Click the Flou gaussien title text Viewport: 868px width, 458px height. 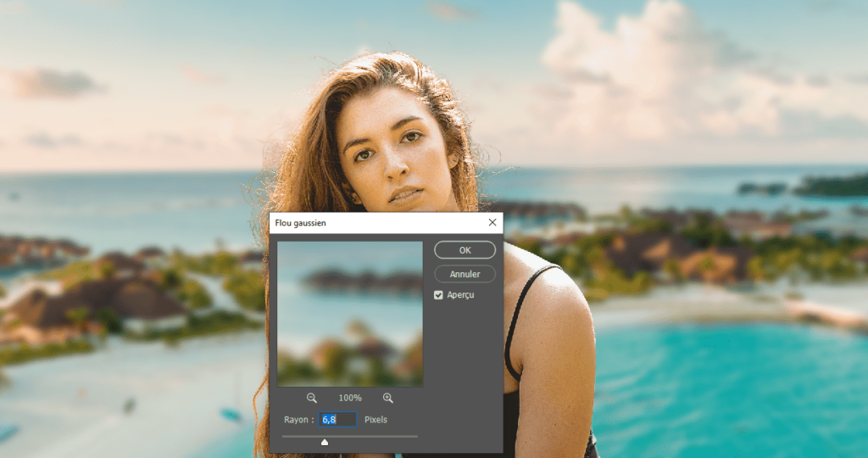tap(301, 222)
